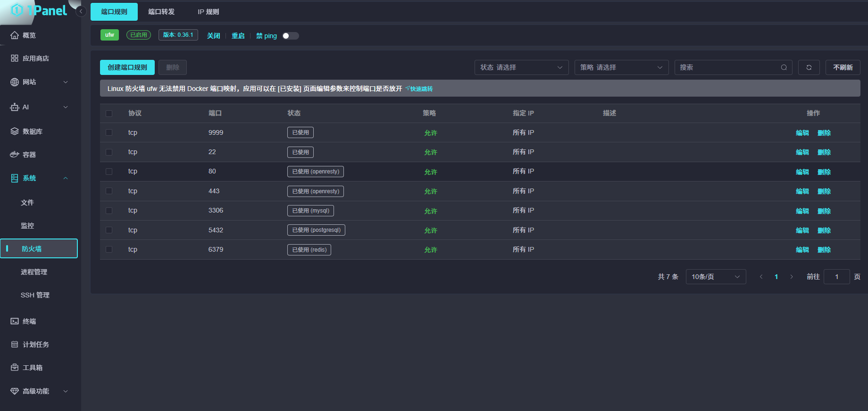Screen dimensions: 868x411
Task: Click the 创建端口规则 button
Action: tap(127, 67)
